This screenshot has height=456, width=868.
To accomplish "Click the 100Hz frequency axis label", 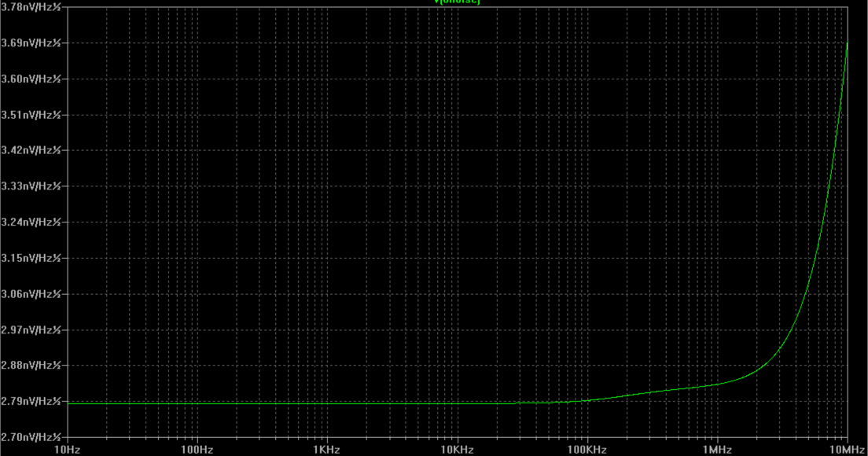I will pos(197,450).
